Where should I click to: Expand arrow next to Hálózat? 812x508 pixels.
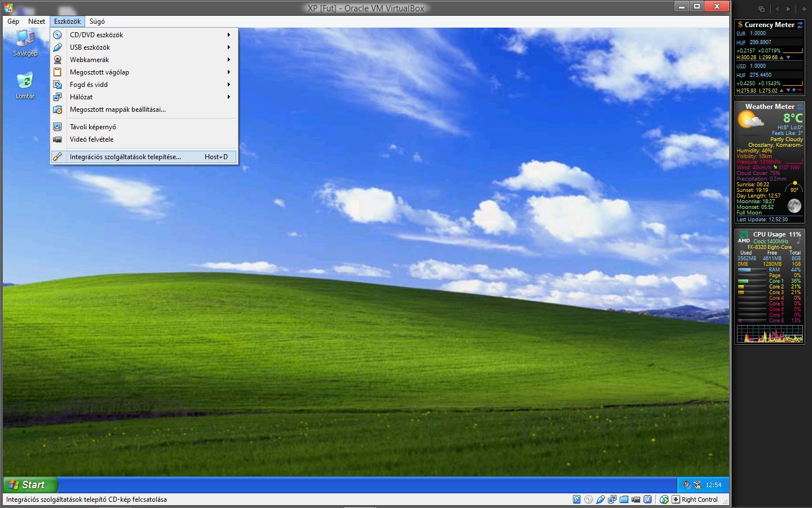[229, 97]
